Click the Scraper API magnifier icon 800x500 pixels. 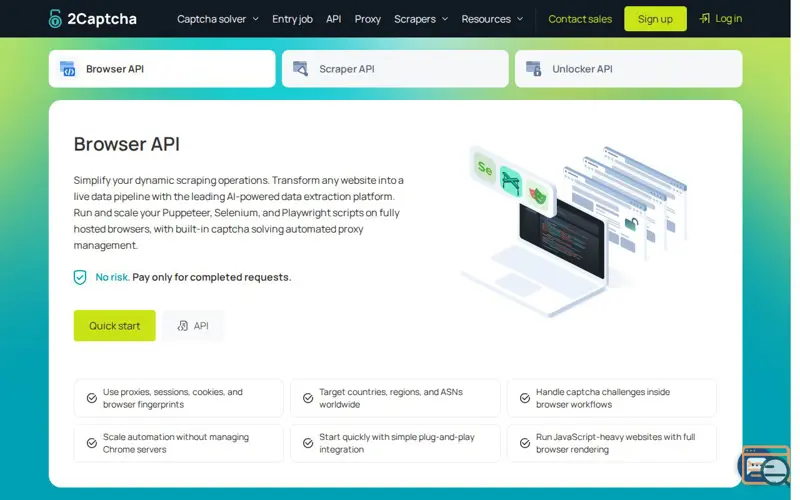(301, 69)
